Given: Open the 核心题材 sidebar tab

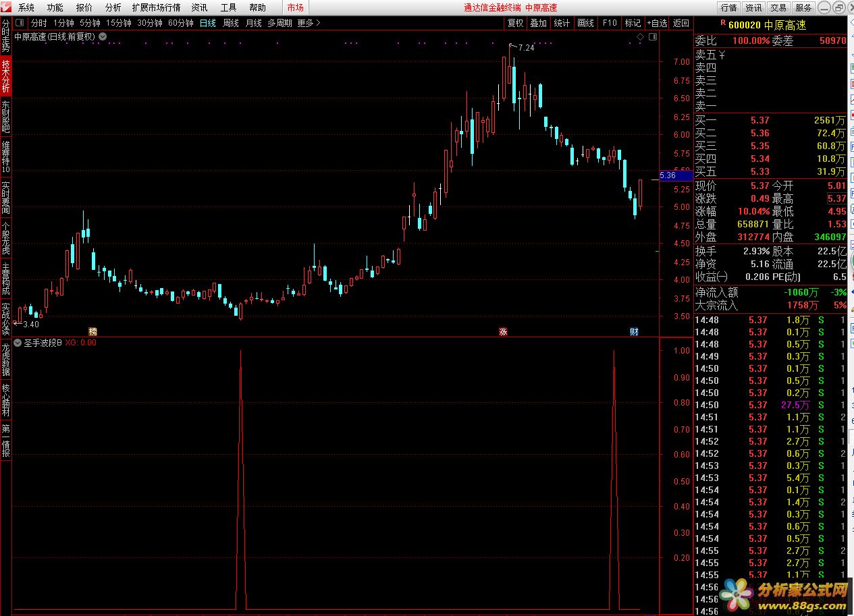Looking at the screenshot, I should pos(5,399).
